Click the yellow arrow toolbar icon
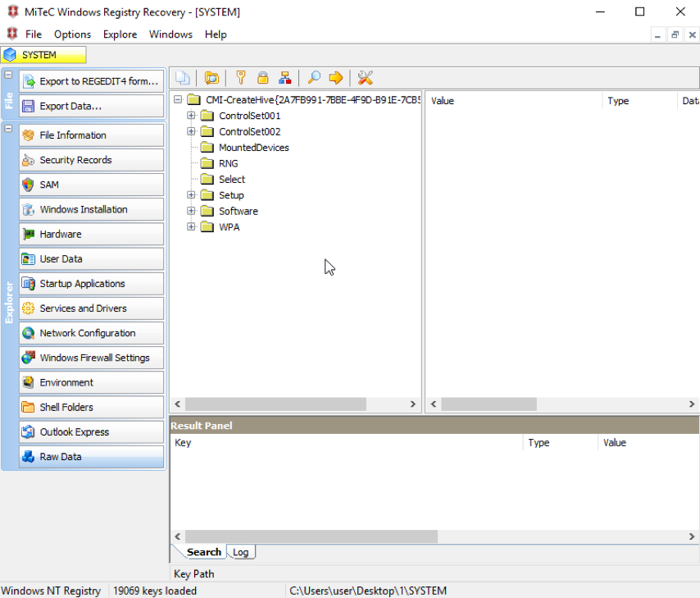 point(336,78)
